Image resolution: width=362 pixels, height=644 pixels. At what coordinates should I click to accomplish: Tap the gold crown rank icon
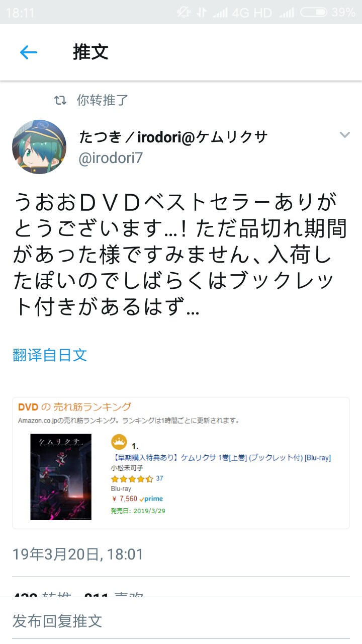click(x=119, y=442)
